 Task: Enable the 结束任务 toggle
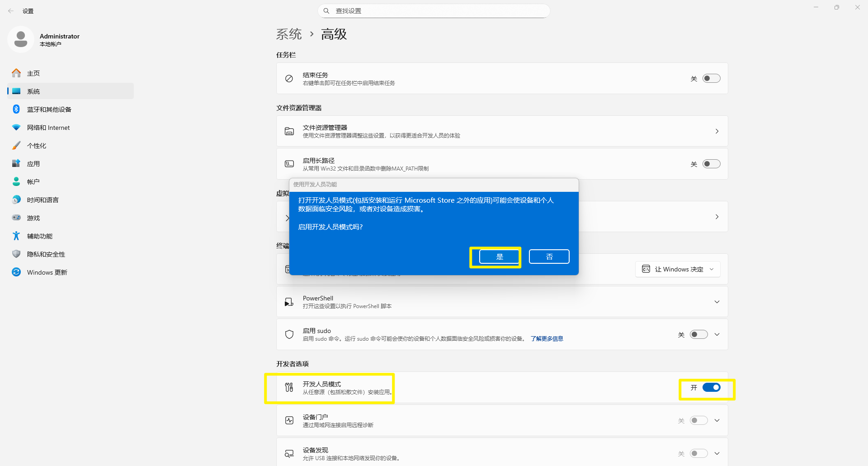711,79
